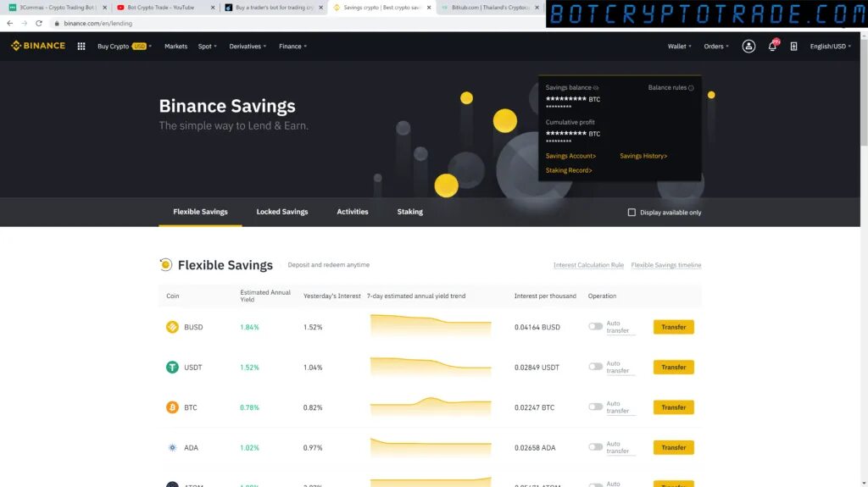
Task: Click the padlock site info icon
Action: coord(57,23)
